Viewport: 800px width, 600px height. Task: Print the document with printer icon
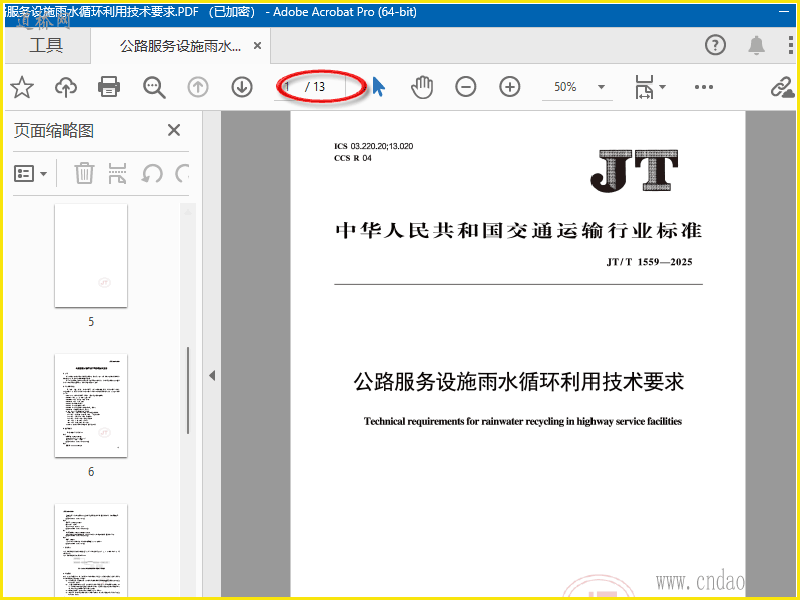pos(109,87)
